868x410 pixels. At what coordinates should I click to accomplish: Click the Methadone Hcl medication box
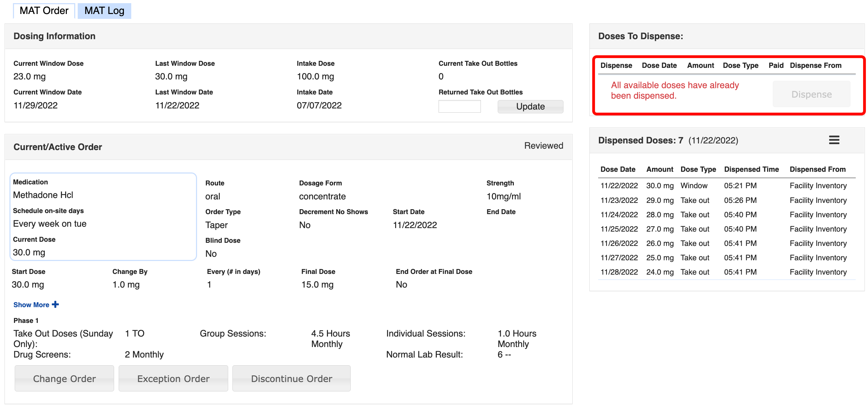pos(103,217)
